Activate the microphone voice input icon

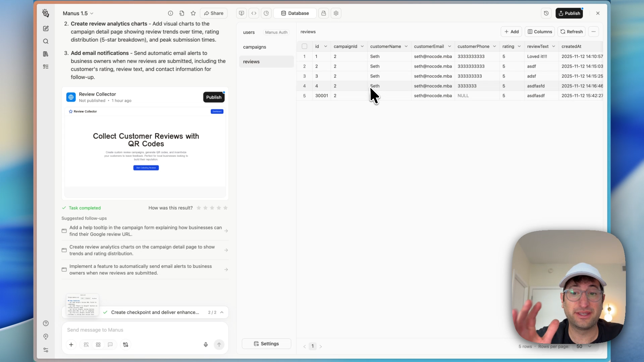(206, 345)
